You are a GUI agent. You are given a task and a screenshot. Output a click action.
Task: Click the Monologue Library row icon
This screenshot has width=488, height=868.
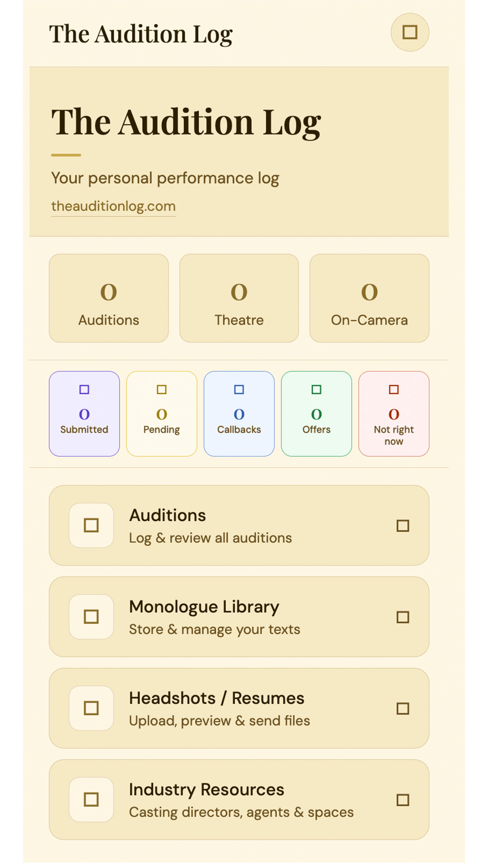tap(91, 617)
